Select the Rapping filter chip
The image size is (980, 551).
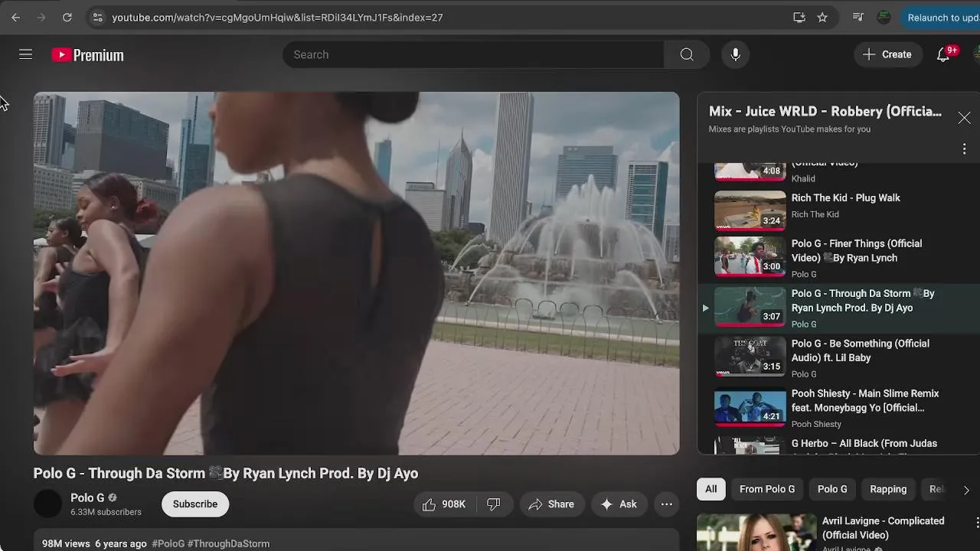click(x=888, y=489)
